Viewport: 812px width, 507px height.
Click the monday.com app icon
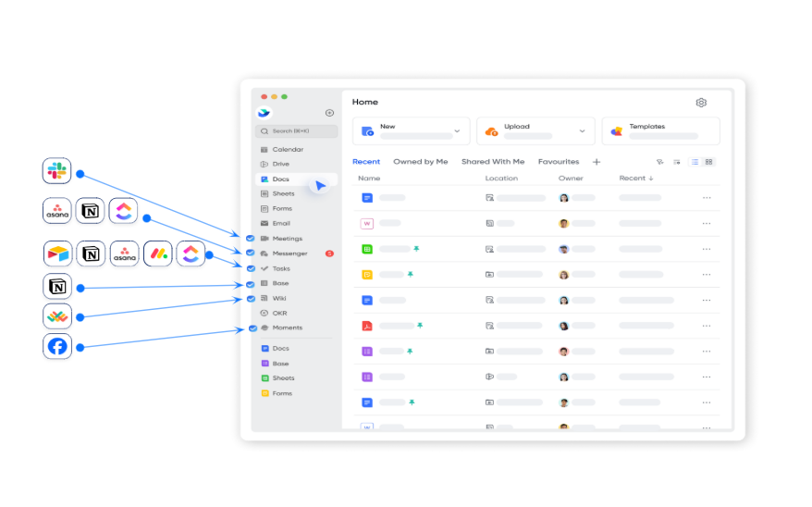coord(158,253)
